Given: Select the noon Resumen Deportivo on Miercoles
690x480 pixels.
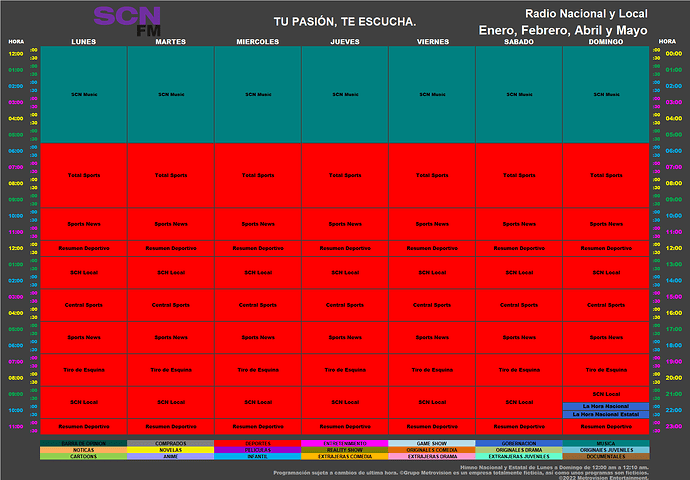Looking at the screenshot, I should click(x=258, y=248).
